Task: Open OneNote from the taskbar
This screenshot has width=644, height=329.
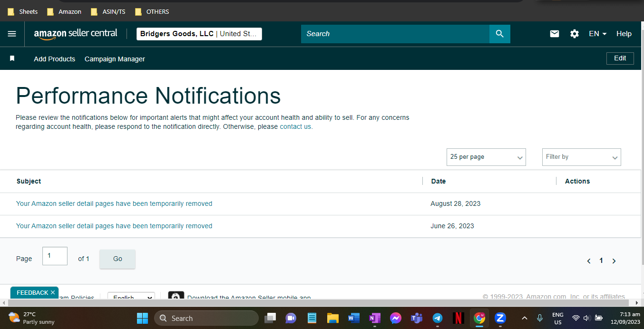Action: point(375,318)
